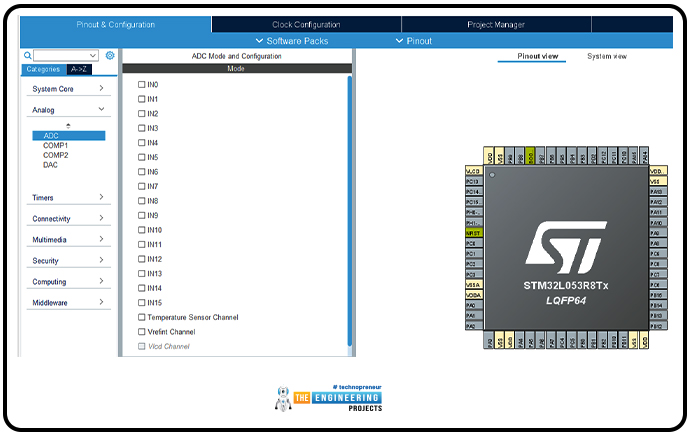Expand the System Core category

pos(68,89)
